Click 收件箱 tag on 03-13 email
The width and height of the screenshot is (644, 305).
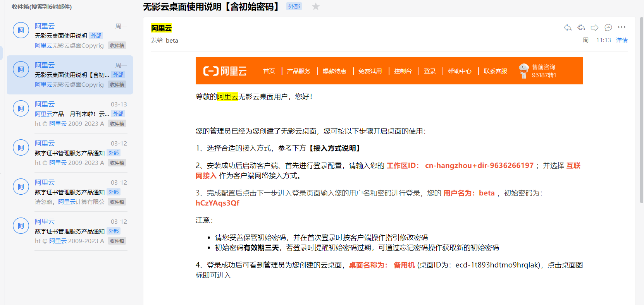tap(117, 124)
